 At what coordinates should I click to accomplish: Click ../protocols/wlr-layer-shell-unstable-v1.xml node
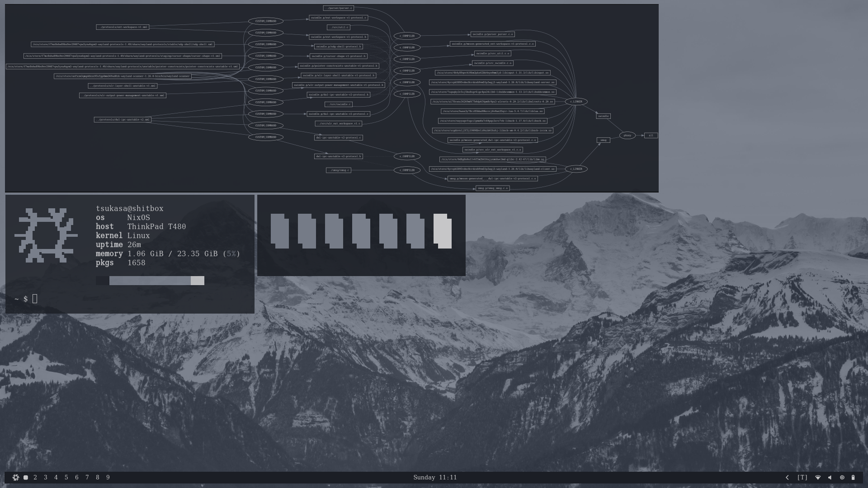(123, 86)
